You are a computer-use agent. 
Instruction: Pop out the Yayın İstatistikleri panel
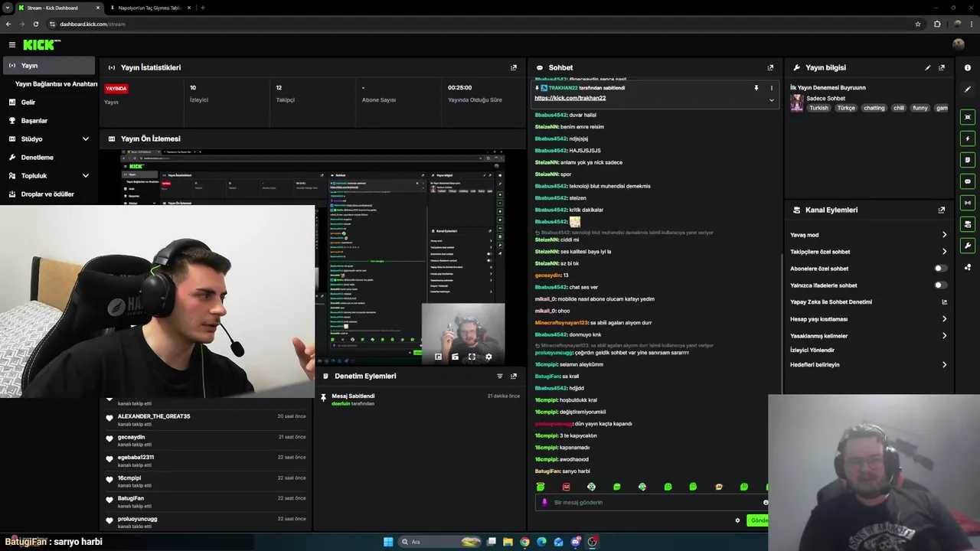coord(514,67)
